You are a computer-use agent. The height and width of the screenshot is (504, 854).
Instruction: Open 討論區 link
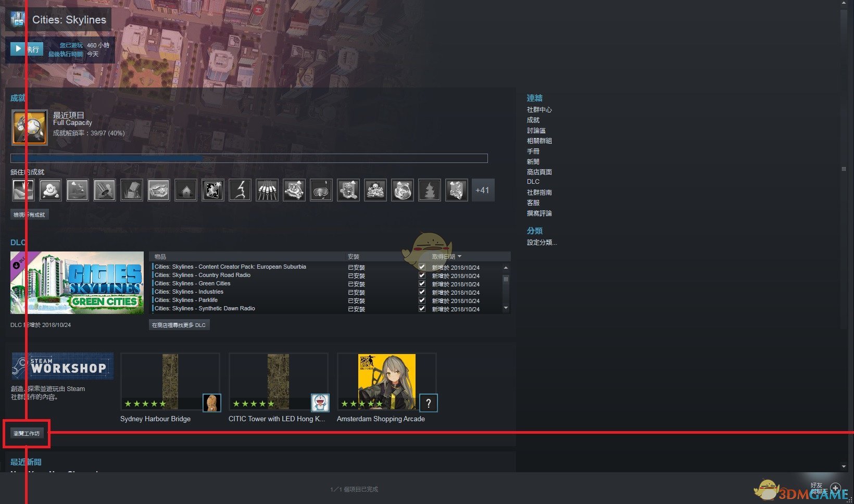point(536,130)
